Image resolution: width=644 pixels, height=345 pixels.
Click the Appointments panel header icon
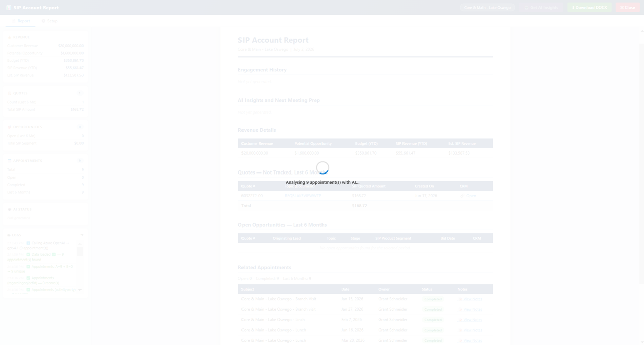[x=9, y=161]
